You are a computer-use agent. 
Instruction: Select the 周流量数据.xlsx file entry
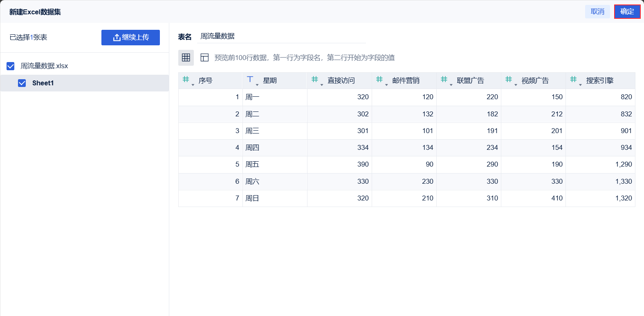(x=44, y=66)
